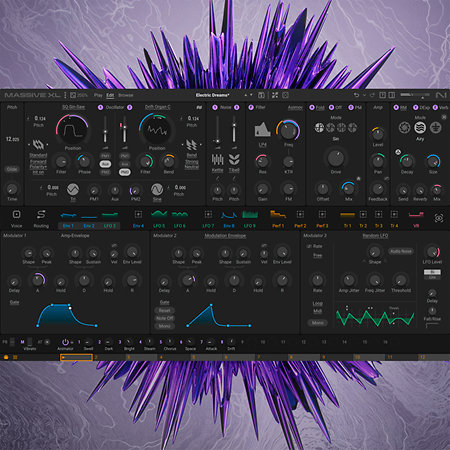Open the Drift Organ C wavetable menu

(158, 107)
